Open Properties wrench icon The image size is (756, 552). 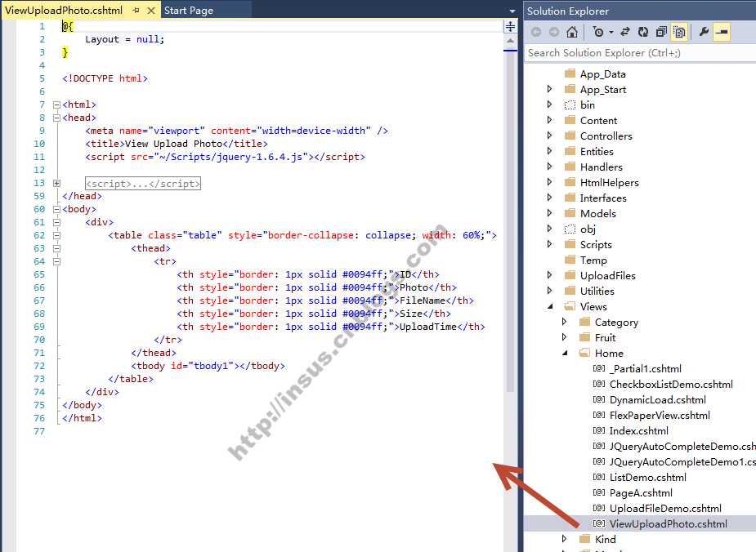[704, 33]
